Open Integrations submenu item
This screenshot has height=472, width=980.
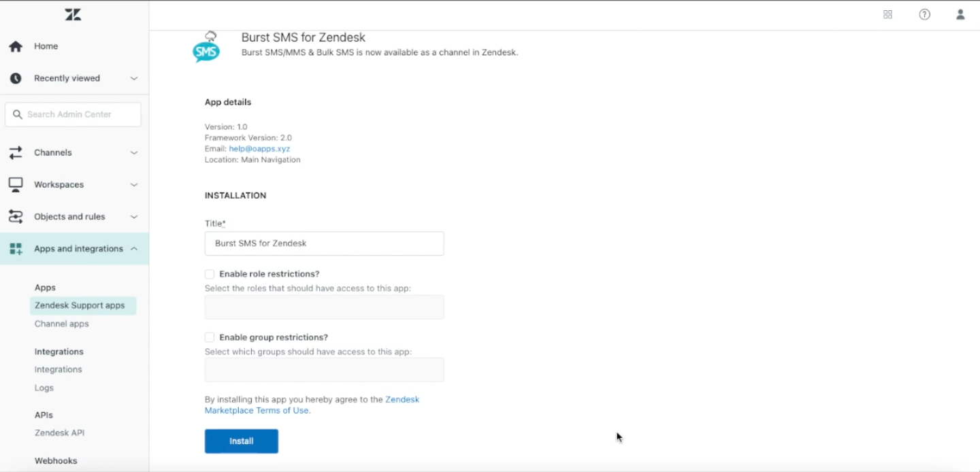tap(59, 369)
